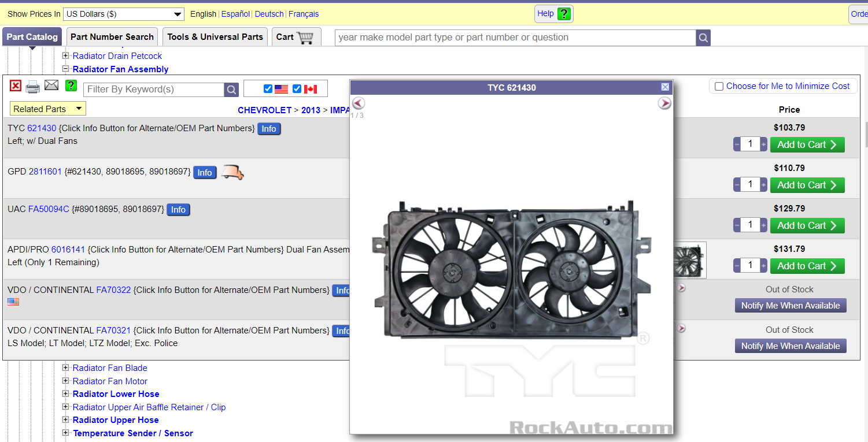Viewport: 868px width, 442px height.
Task: Click the magnifier beside Filter By Keyword(s)
Action: [x=231, y=90]
